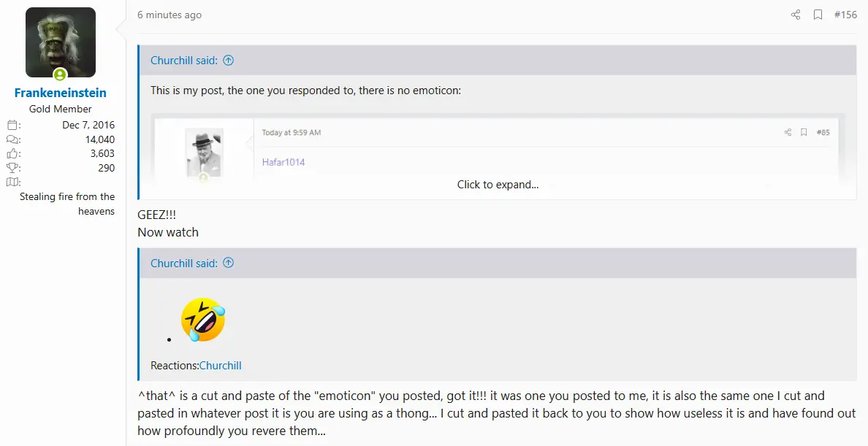Expand the quote via "Click to expand..."
This screenshot has width=868, height=446.
point(498,185)
